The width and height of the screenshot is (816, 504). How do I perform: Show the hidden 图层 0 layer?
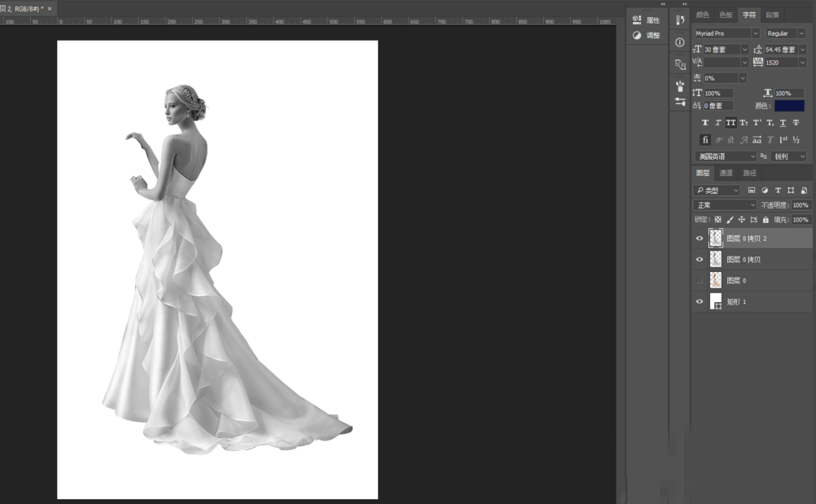pos(699,280)
